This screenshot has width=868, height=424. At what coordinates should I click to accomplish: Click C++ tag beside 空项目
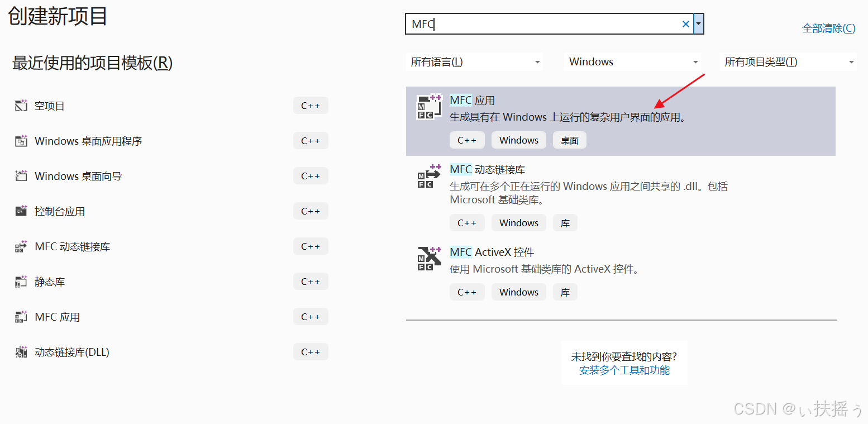coord(311,106)
